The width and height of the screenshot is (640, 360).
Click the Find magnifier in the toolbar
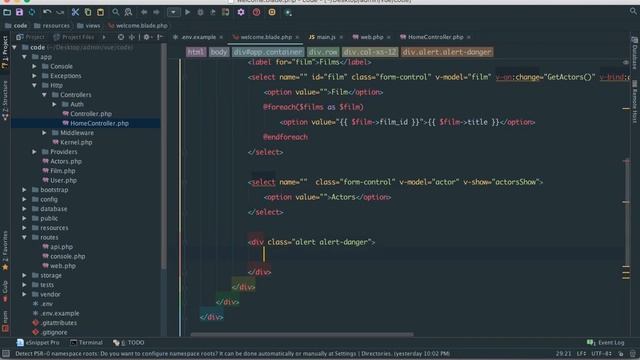point(116,12)
